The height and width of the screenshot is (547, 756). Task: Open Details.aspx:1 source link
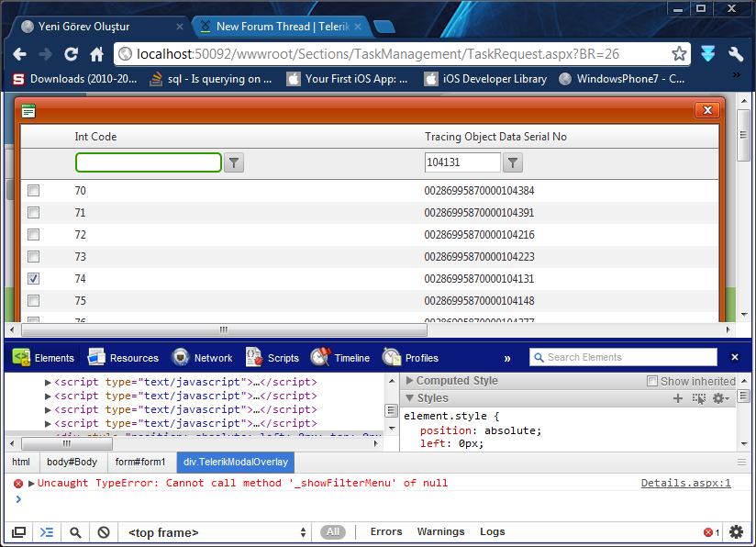pyautogui.click(x=685, y=483)
